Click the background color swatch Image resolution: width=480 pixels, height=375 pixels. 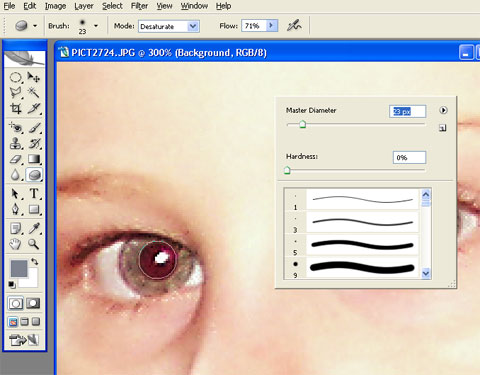tap(32, 282)
